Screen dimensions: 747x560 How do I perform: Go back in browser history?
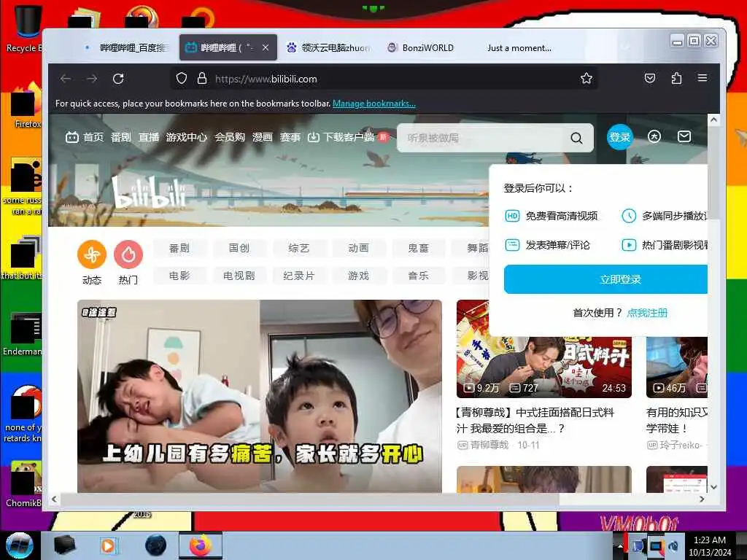click(66, 79)
